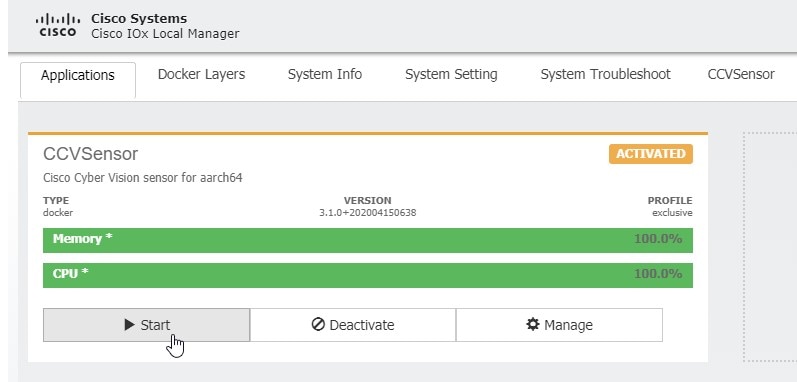Click the ACTIVATED status badge
The height and width of the screenshot is (382, 797).
[x=651, y=154]
